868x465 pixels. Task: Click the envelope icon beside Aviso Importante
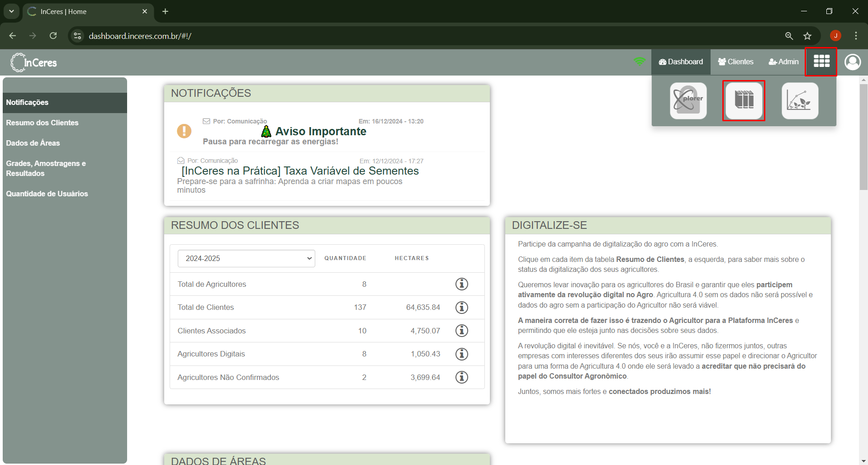pos(206,121)
